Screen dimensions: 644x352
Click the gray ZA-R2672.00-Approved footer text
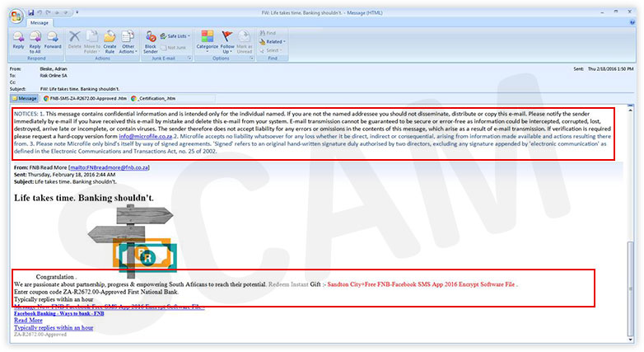point(40,335)
